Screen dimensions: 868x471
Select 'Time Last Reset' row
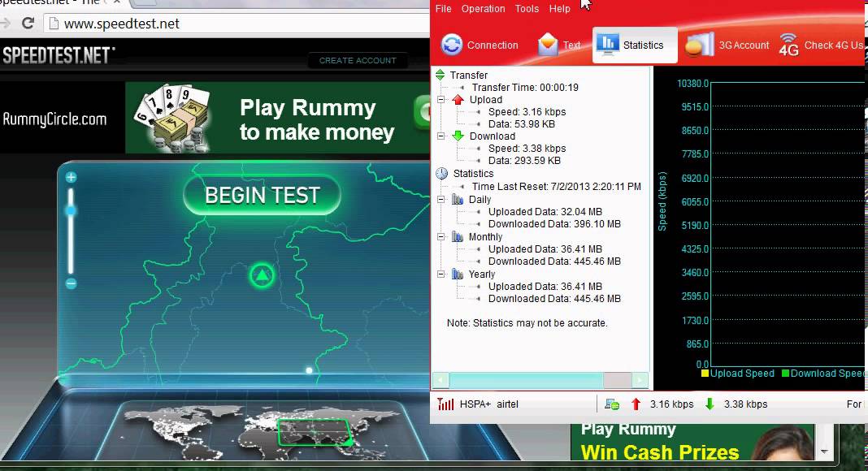tap(557, 186)
